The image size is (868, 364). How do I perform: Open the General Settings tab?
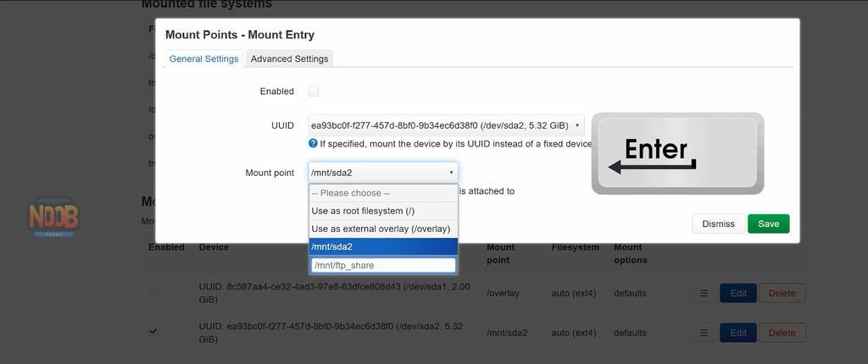pyautogui.click(x=203, y=58)
